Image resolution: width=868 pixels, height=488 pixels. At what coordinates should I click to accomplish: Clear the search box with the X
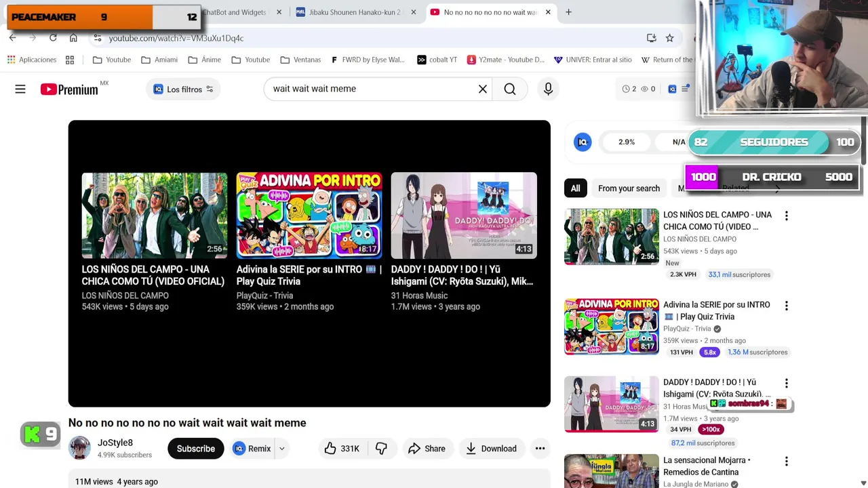483,89
